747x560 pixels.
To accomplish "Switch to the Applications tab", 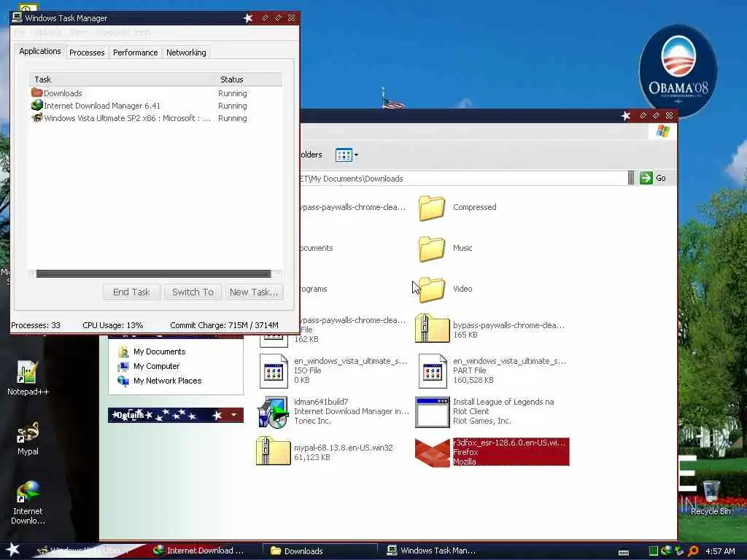I will click(x=40, y=52).
